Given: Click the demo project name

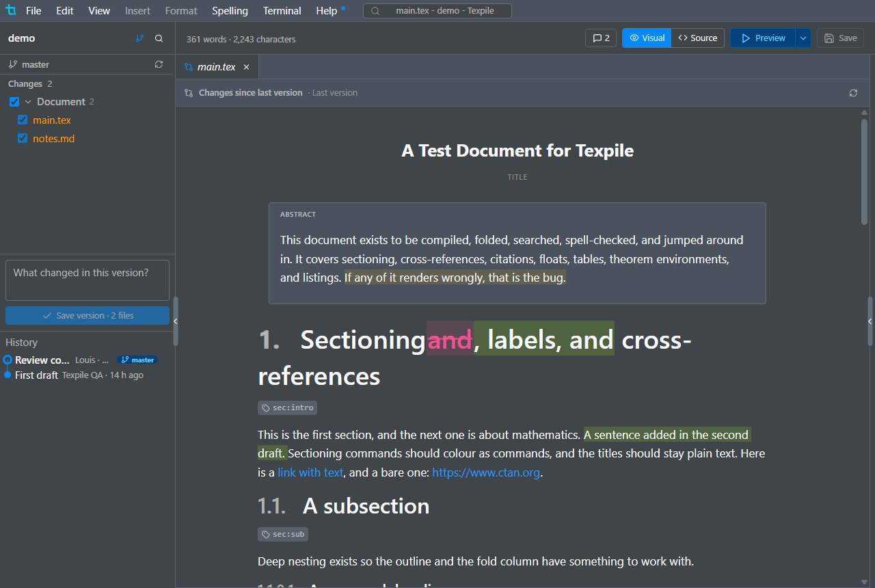Looking at the screenshot, I should 21,38.
